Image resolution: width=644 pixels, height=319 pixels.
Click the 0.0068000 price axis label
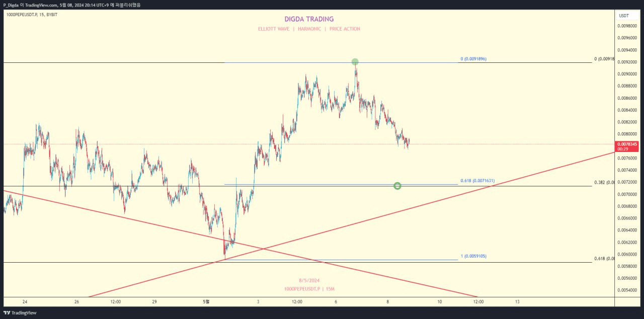[x=628, y=206]
